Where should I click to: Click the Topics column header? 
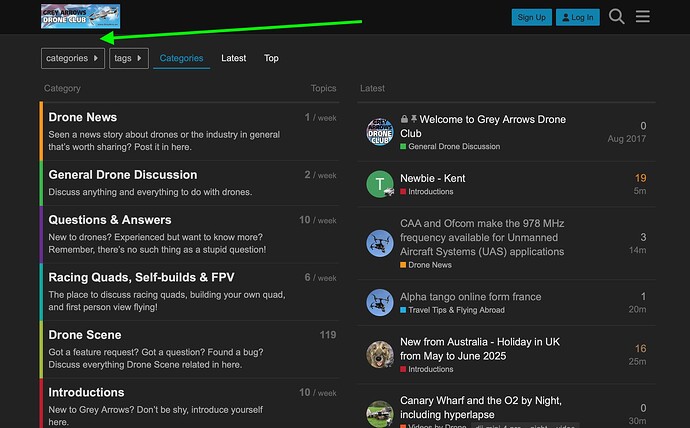pos(323,88)
